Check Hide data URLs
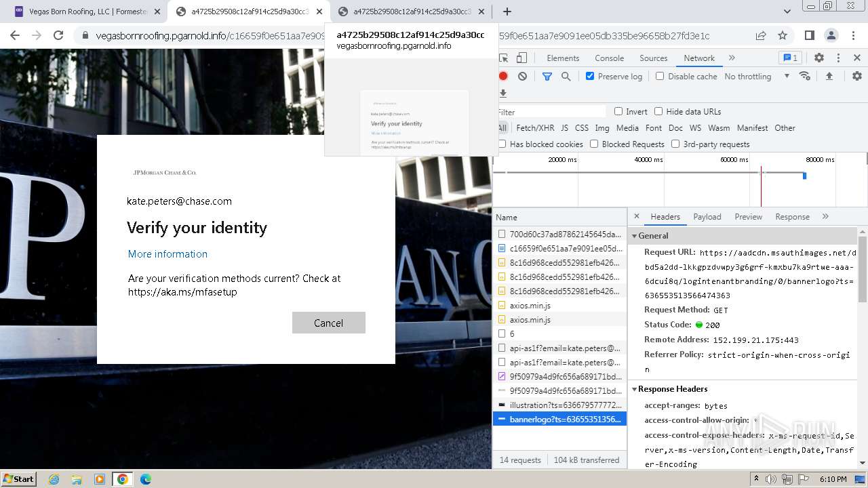This screenshot has width=868, height=488. click(658, 112)
